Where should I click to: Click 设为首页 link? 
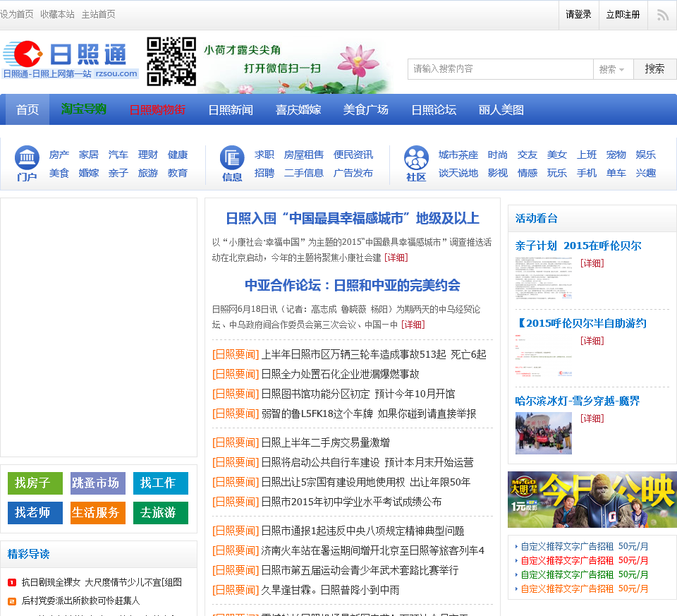click(x=17, y=14)
